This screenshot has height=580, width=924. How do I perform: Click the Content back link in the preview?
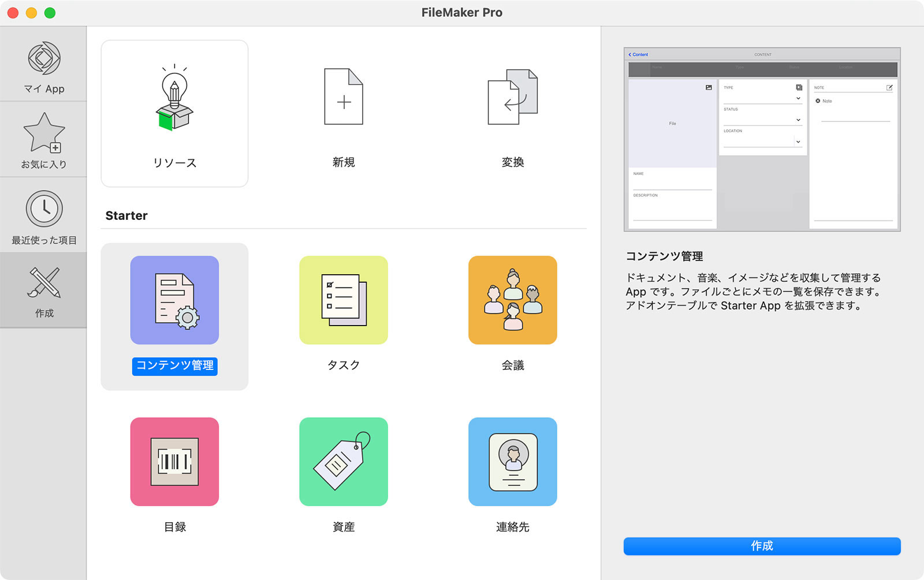pos(638,54)
